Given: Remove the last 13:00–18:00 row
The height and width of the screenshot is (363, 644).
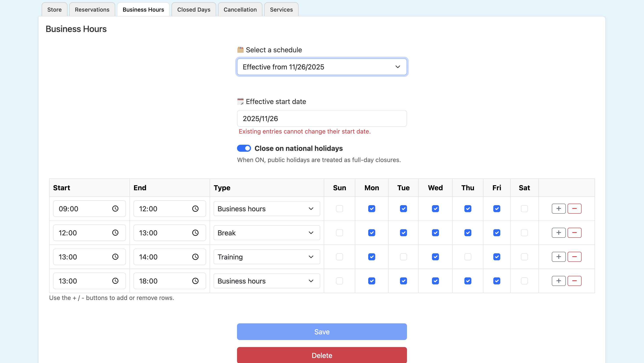Looking at the screenshot, I should 574,281.
